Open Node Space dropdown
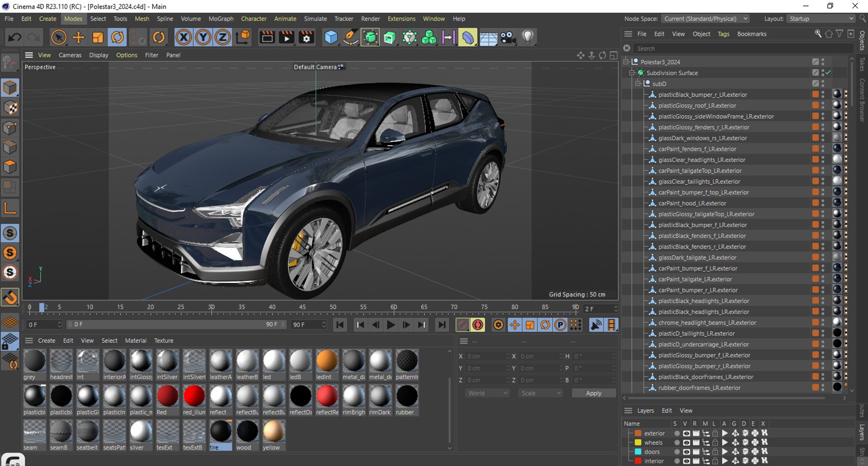The height and width of the screenshot is (466, 868). (x=705, y=19)
